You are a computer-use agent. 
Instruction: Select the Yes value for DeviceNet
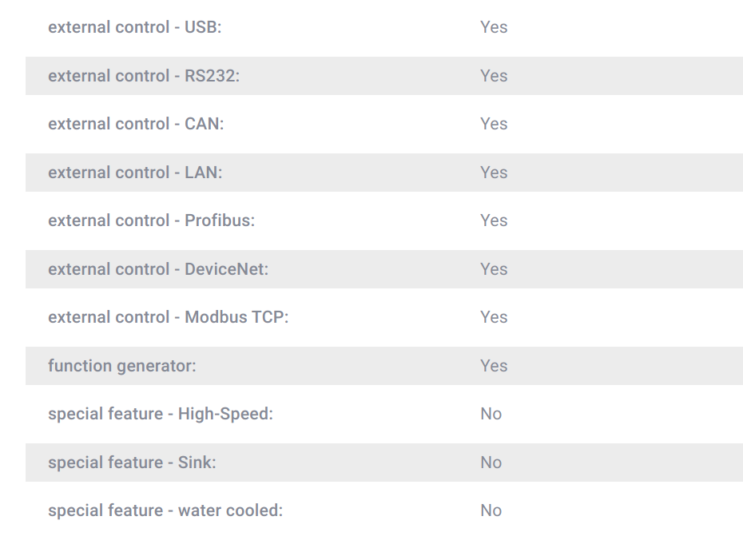pos(494,269)
